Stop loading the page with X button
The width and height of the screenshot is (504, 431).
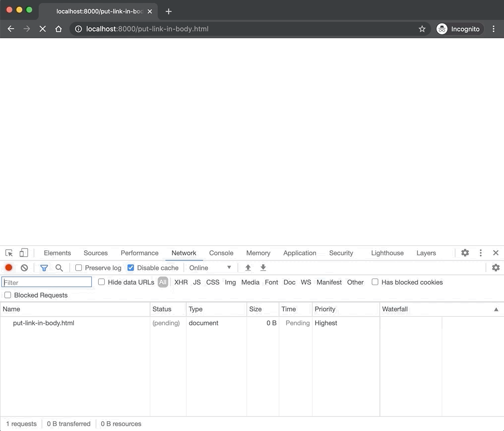point(43,29)
